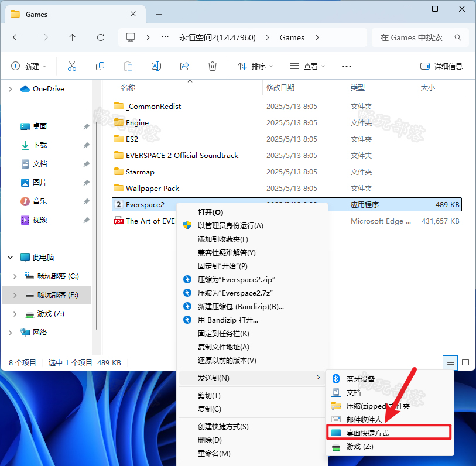Screen dimensions: 476x466
Task: Open the 排序 sort dropdown
Action: tap(255, 66)
